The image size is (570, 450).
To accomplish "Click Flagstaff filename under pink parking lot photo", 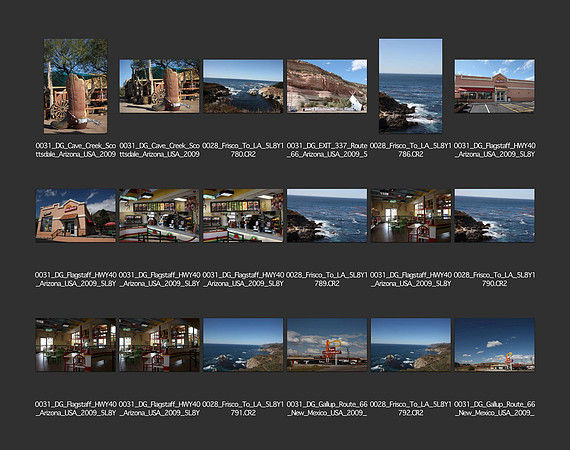I will point(494,150).
